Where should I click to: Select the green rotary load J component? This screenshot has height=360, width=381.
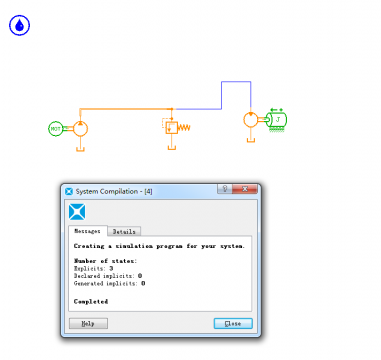pos(277,120)
